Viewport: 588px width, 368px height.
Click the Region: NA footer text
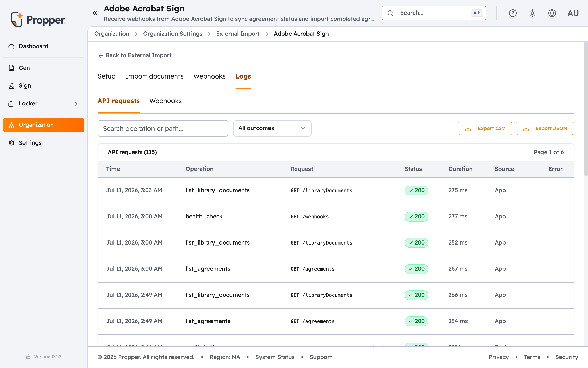pos(225,357)
